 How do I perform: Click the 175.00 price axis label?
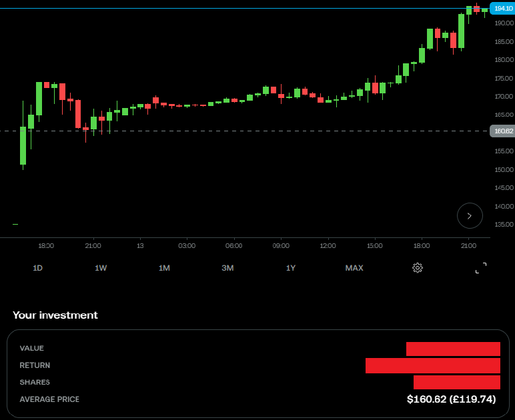click(504, 78)
